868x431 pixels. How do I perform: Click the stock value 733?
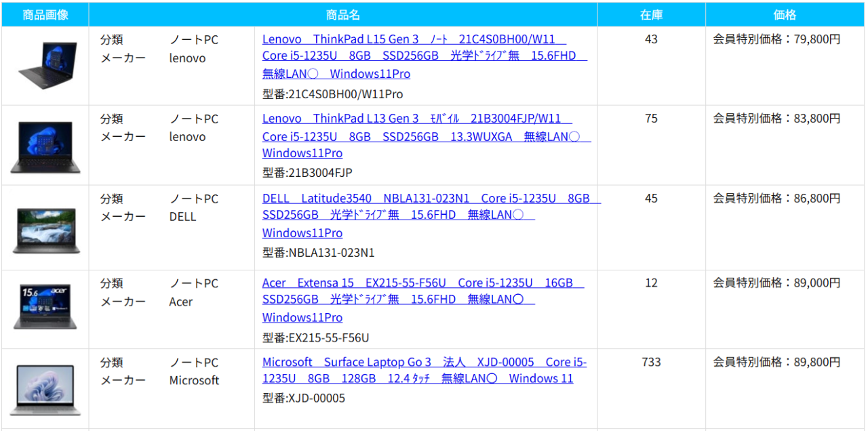tap(651, 363)
